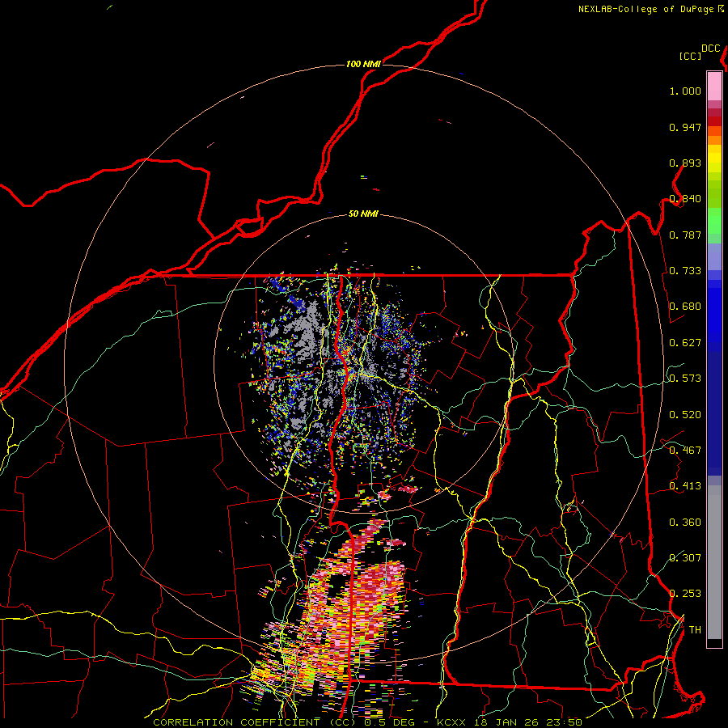Click the 23:50 timestamp text
Image resolution: width=728 pixels, height=728 pixels.
coord(563,722)
